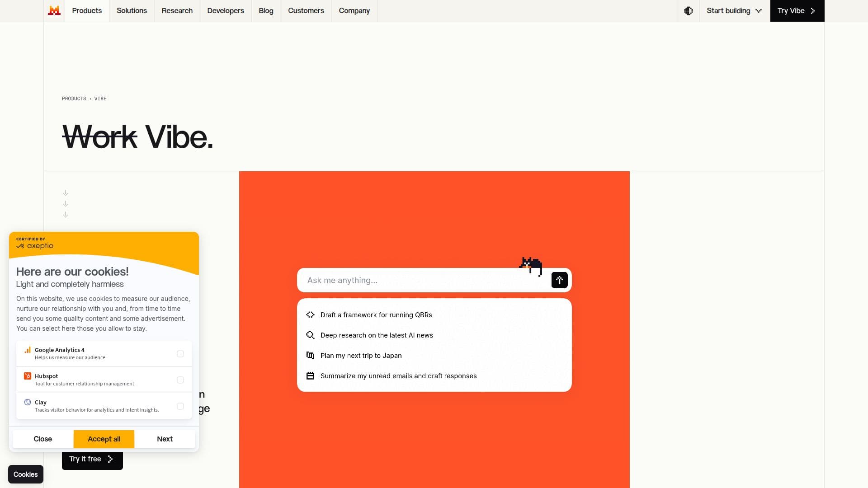868x488 pixels.
Task: Expand the Start building dropdown
Action: click(734, 11)
